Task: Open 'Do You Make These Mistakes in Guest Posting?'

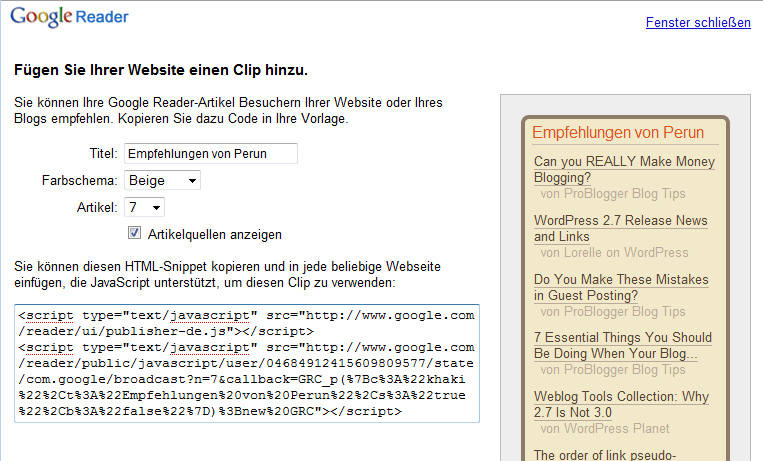Action: (x=621, y=287)
